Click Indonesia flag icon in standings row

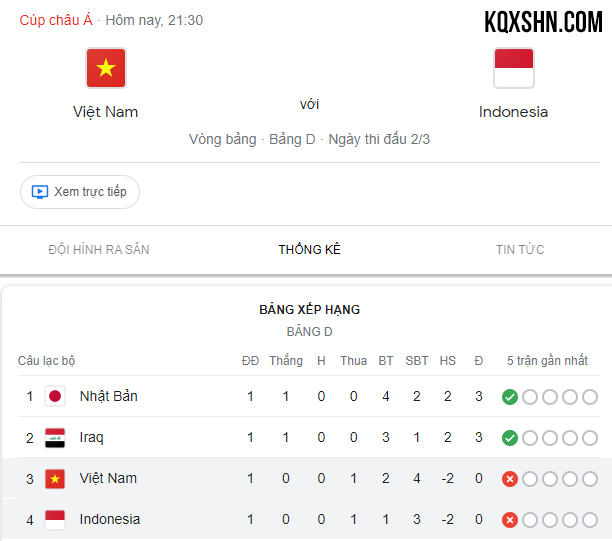point(55,520)
